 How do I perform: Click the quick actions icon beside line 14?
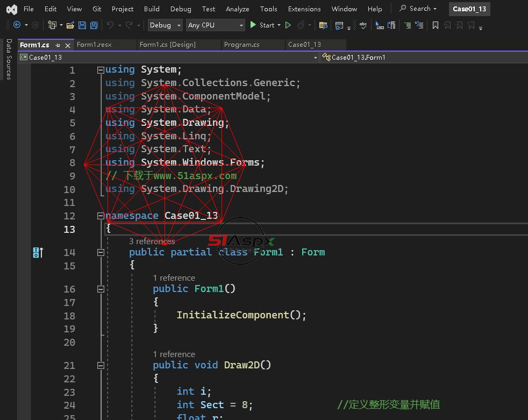[38, 252]
